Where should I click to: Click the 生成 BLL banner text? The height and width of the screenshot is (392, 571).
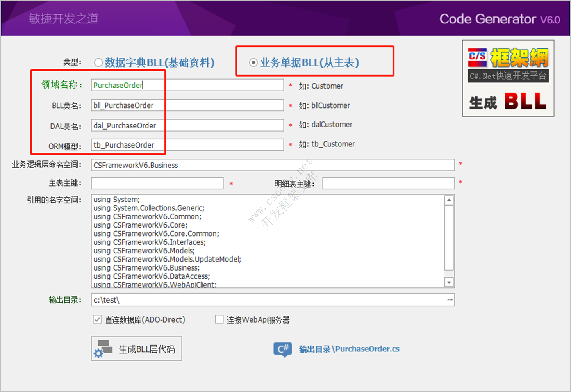[x=508, y=102]
